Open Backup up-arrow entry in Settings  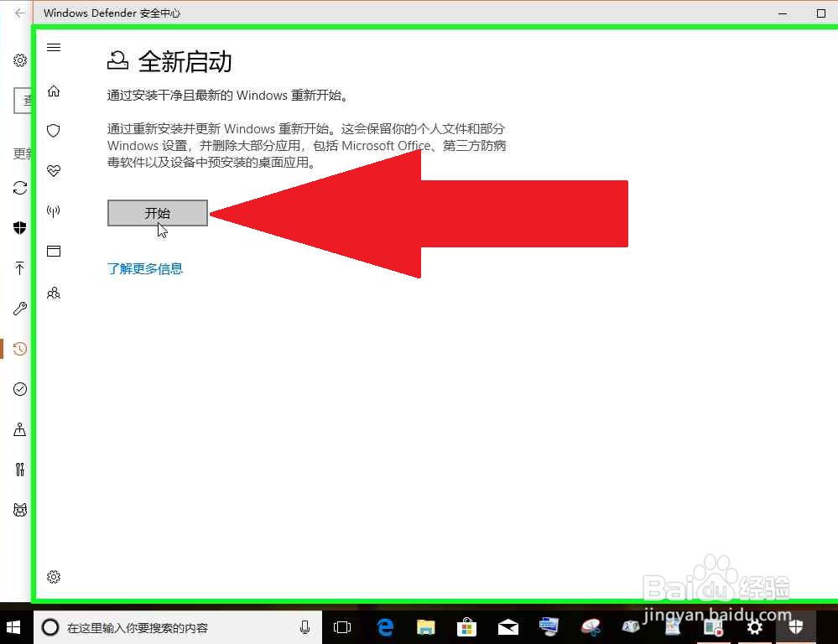click(20, 268)
